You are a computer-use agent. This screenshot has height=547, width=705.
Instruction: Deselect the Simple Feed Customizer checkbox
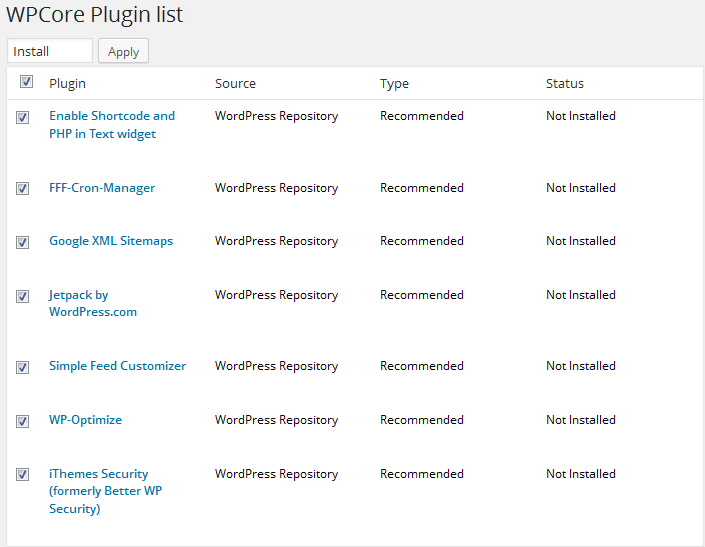(23, 367)
